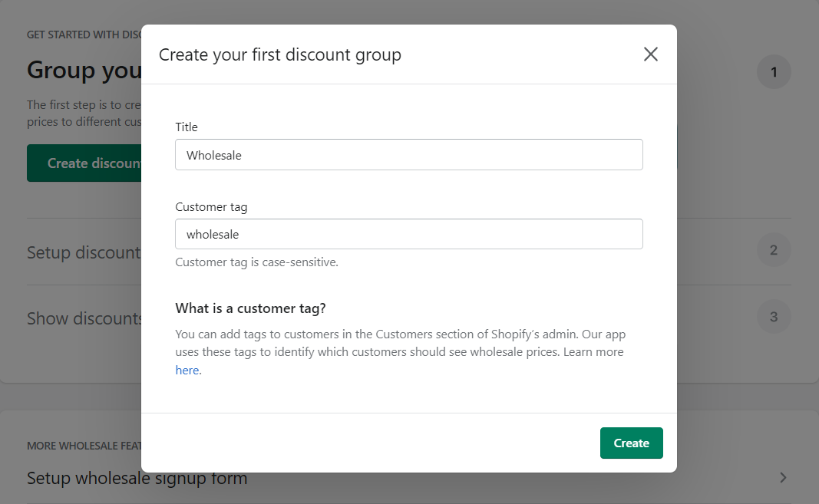This screenshot has height=504, width=819.
Task: Select the grayed step indicator beside Setup discounts
Action: [x=774, y=251]
